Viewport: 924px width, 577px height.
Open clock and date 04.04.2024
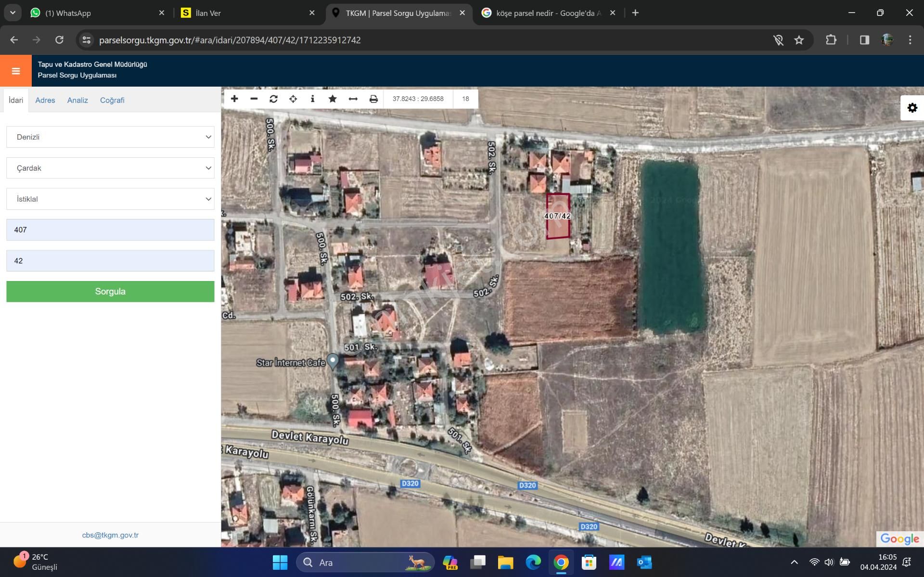pos(878,562)
